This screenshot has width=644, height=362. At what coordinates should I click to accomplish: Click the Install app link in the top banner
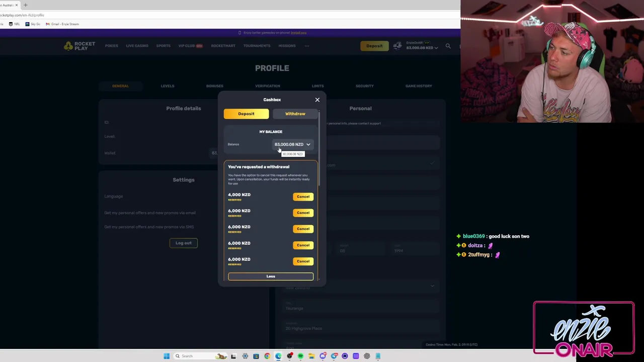tap(298, 33)
